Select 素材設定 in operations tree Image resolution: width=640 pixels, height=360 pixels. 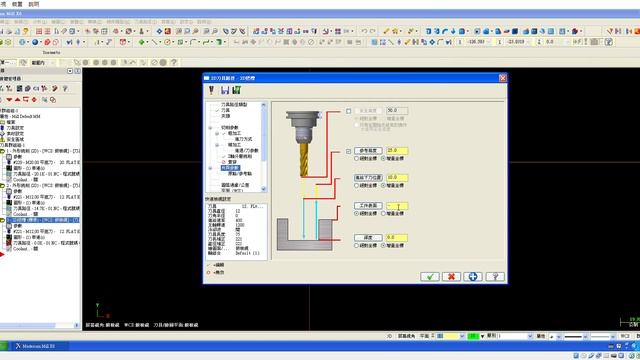(x=15, y=133)
